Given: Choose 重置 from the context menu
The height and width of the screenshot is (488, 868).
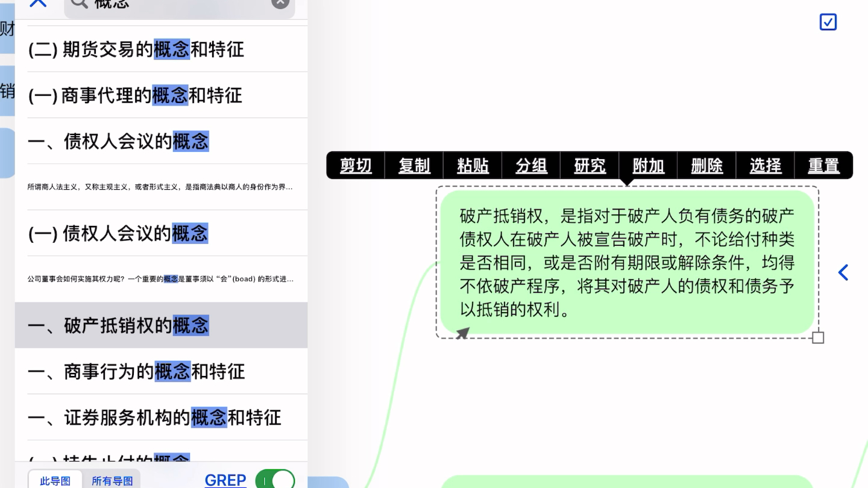Looking at the screenshot, I should coord(823,166).
